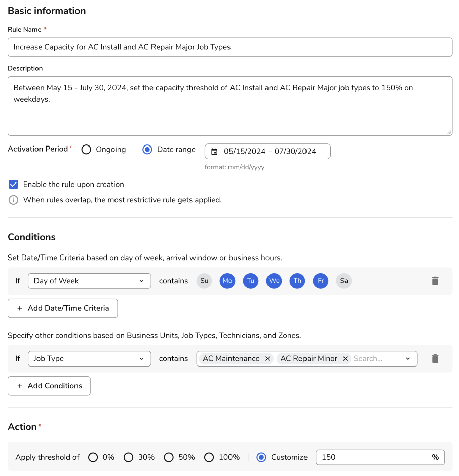Remove the AC Repair Minor tag
Image resolution: width=459 pixels, height=476 pixels.
(345, 358)
